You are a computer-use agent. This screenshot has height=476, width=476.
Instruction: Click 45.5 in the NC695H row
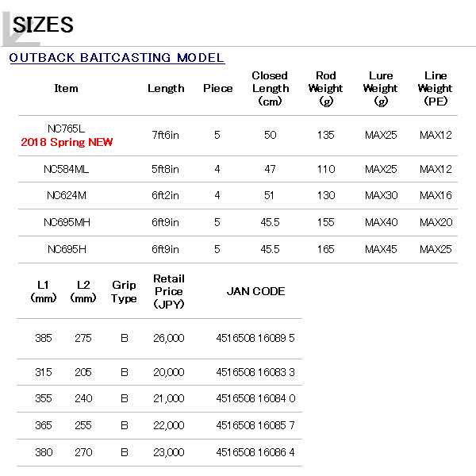(270, 249)
